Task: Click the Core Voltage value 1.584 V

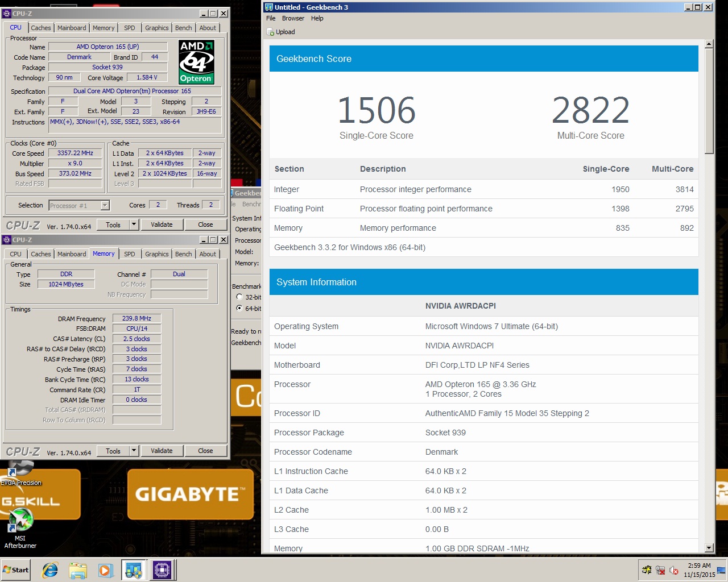Action: [x=147, y=77]
